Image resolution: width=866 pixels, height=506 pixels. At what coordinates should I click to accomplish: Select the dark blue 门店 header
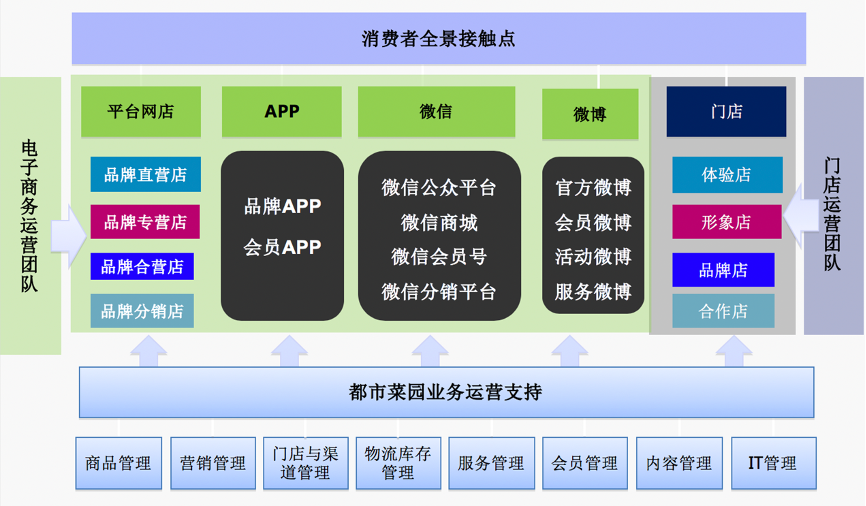(x=726, y=111)
